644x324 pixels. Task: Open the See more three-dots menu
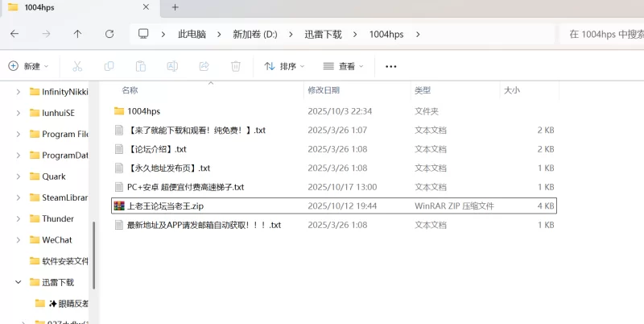(x=391, y=66)
